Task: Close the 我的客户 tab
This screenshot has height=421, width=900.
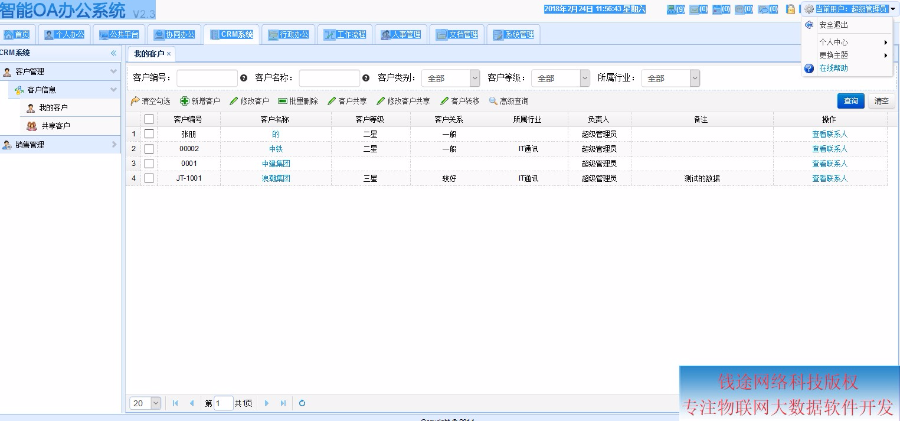Action: pos(169,54)
